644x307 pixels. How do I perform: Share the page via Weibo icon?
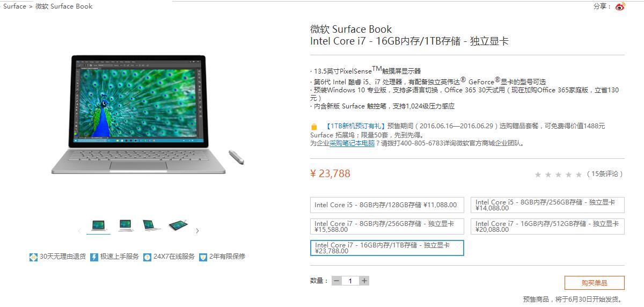click(x=620, y=6)
